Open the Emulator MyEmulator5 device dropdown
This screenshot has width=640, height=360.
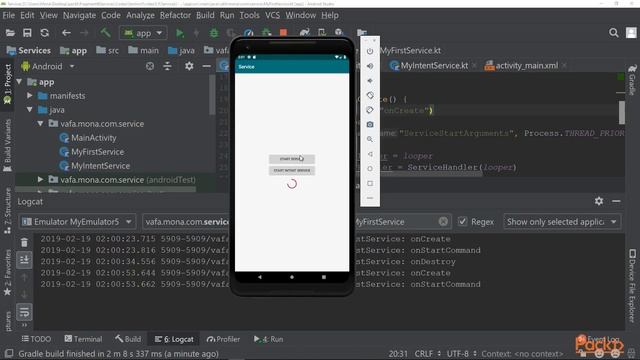77,222
